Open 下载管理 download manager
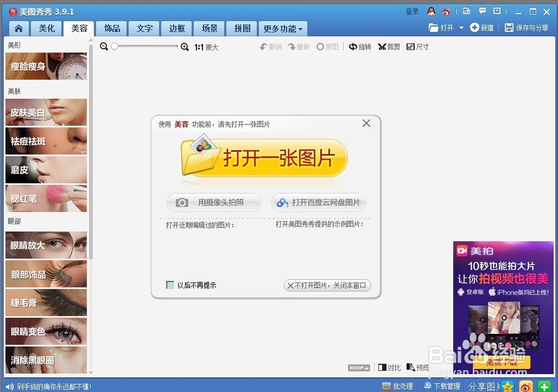The height and width of the screenshot is (392, 558). coord(441,386)
